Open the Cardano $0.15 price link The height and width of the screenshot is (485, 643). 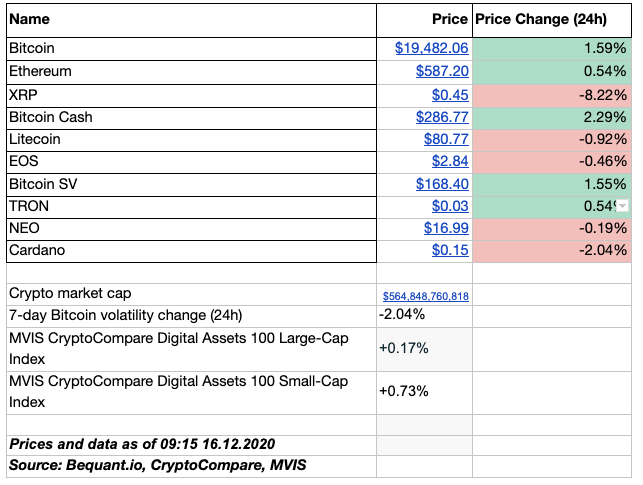[x=450, y=250]
